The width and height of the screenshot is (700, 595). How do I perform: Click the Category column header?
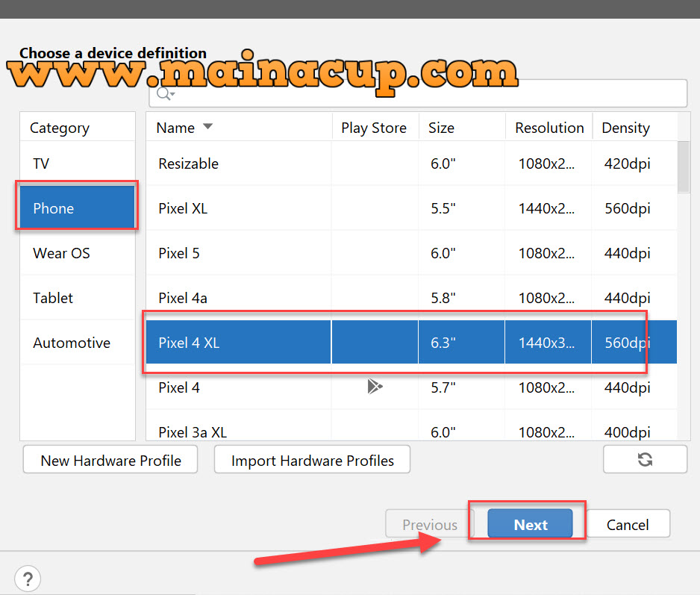tap(78, 128)
